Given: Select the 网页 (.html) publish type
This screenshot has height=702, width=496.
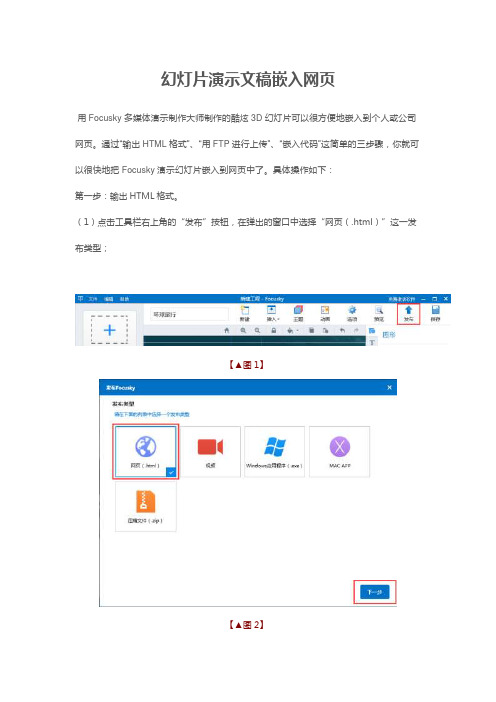Looking at the screenshot, I should pos(146,451).
